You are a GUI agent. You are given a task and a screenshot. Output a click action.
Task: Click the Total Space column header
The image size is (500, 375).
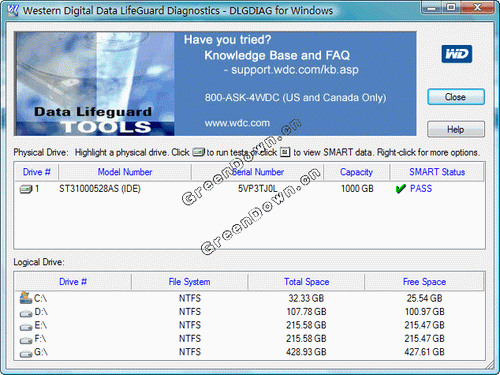click(x=306, y=282)
